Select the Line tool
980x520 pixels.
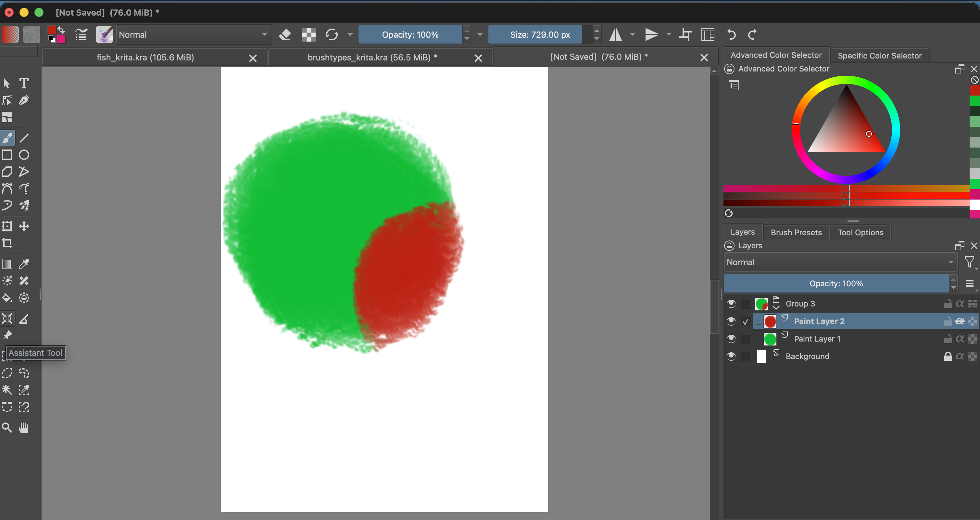tap(24, 138)
